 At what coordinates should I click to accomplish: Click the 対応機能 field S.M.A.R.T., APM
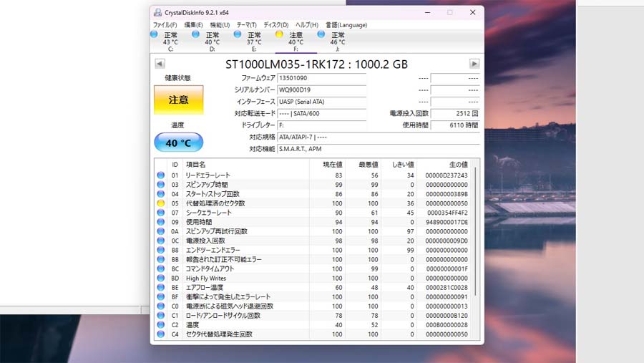coord(379,149)
